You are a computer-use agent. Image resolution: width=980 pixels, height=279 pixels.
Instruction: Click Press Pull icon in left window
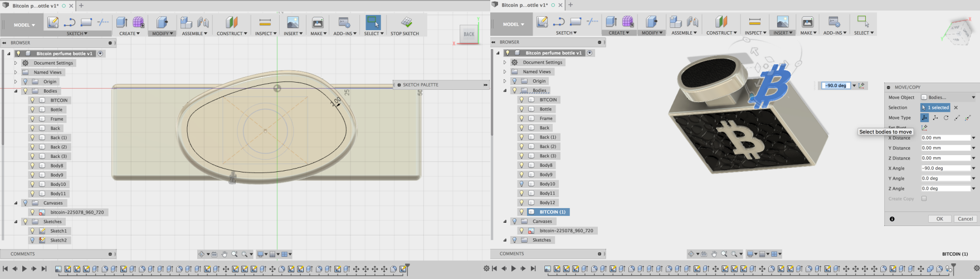[162, 22]
